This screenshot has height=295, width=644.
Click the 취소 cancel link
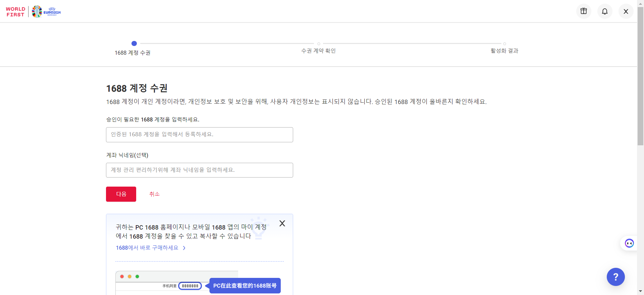154,194
